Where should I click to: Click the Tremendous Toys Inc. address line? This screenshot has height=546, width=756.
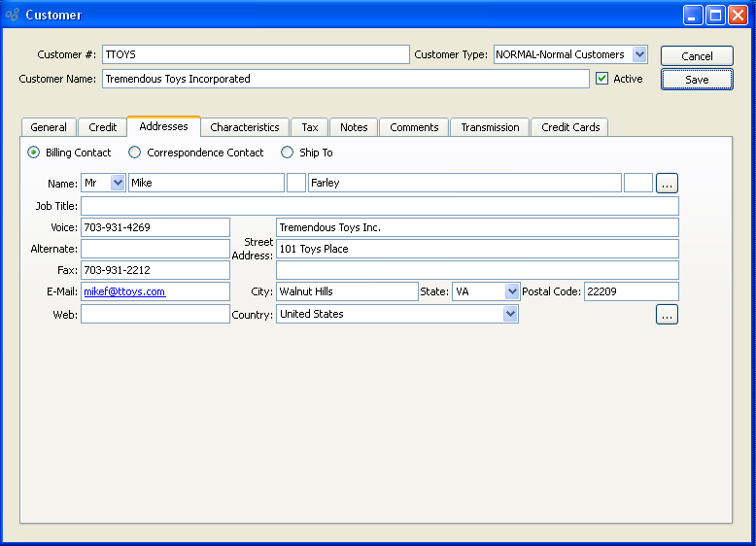477,227
